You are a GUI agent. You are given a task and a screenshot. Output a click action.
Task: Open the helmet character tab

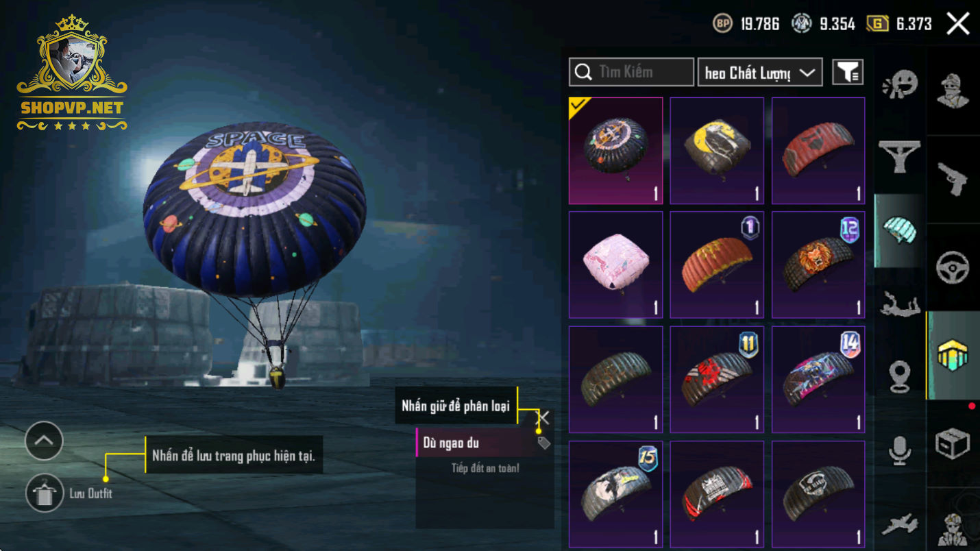[x=953, y=90]
